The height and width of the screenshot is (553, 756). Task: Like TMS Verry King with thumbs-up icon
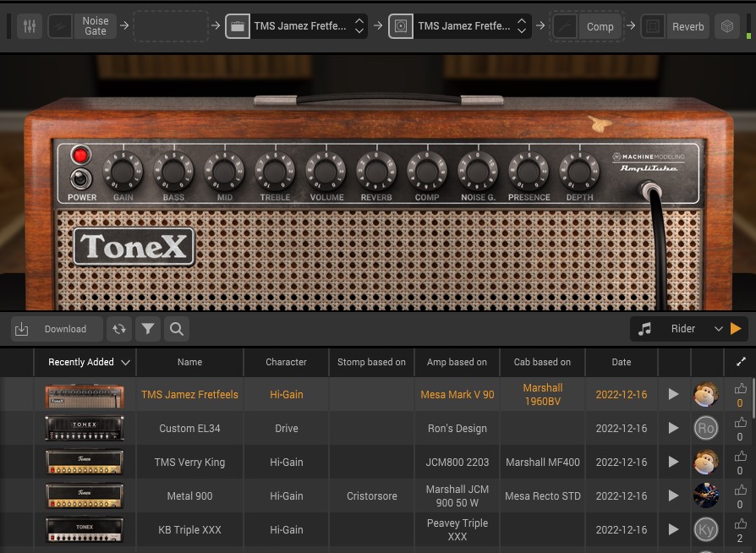[x=740, y=456]
